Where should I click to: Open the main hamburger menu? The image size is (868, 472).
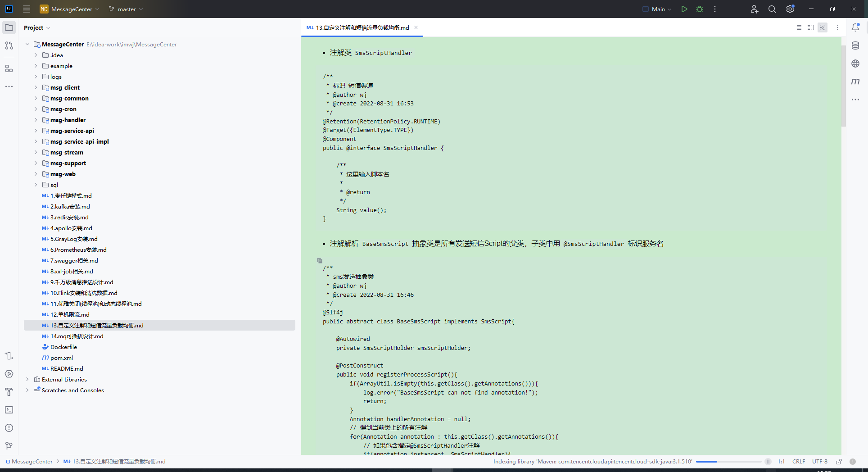point(27,9)
